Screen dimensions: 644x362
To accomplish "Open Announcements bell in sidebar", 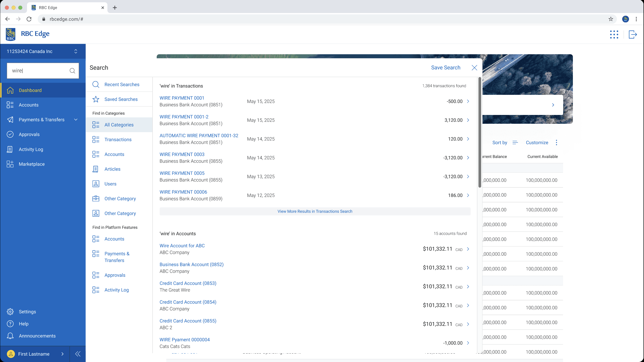I will click(x=10, y=336).
